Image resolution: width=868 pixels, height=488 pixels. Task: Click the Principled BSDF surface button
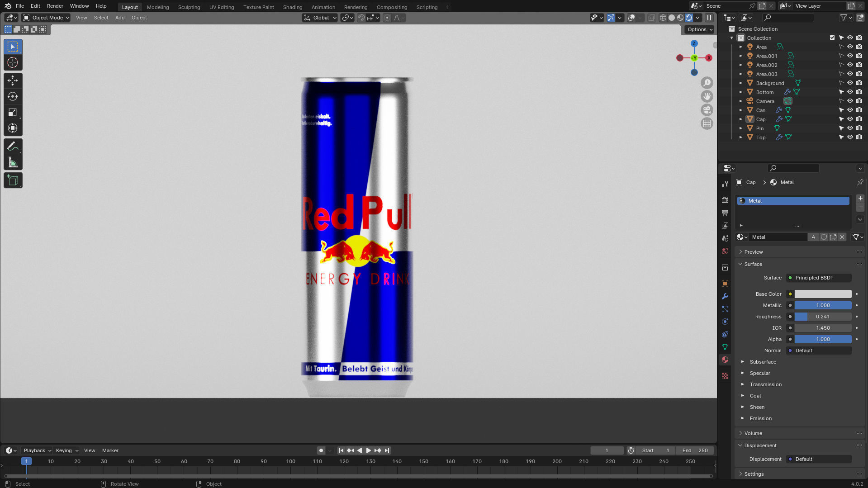click(x=819, y=278)
